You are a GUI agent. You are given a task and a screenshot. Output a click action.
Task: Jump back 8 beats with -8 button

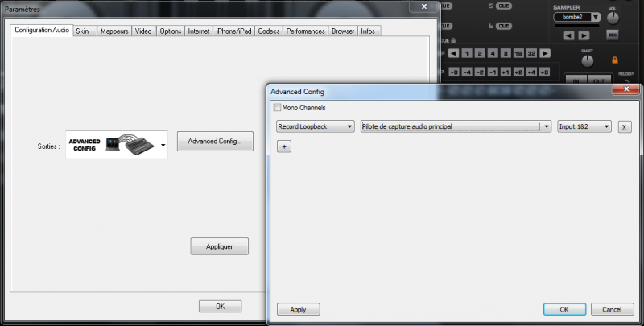pyautogui.click(x=453, y=72)
